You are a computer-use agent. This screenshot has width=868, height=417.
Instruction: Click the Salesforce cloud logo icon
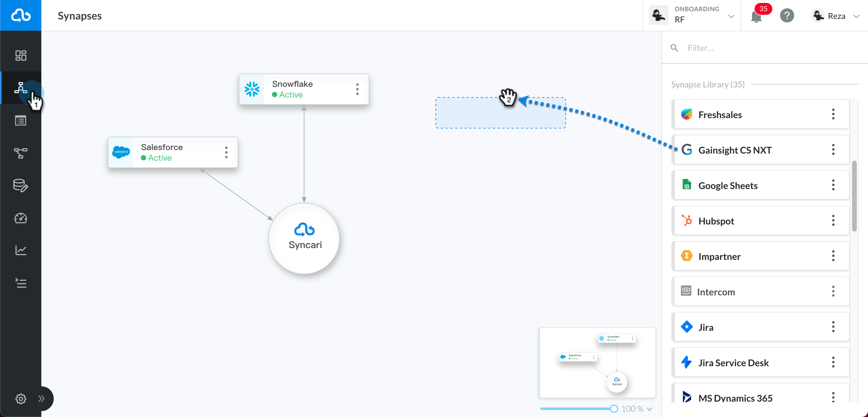121,152
